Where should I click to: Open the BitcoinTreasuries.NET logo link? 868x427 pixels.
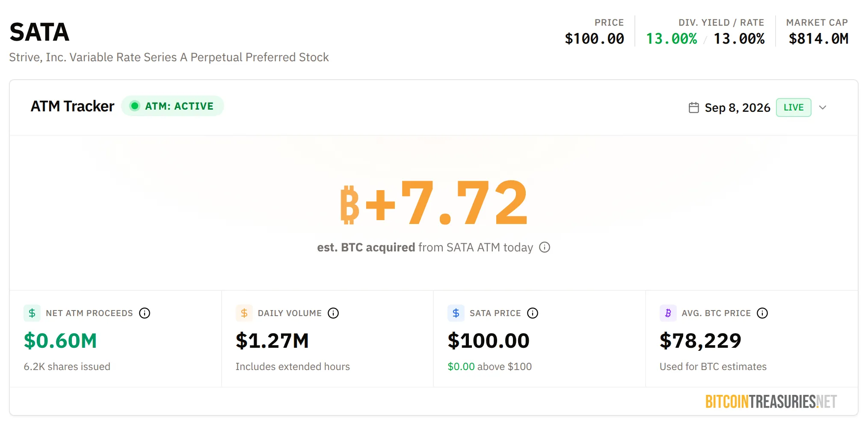click(771, 402)
